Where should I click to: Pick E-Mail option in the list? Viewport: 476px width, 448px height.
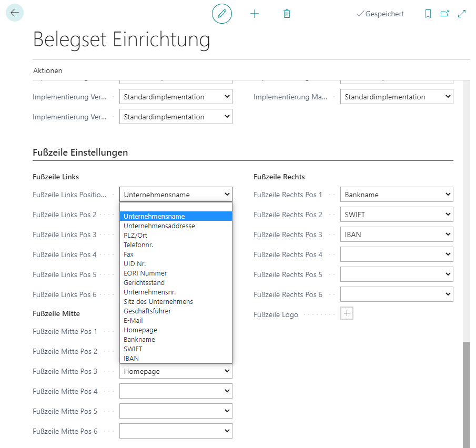133,320
